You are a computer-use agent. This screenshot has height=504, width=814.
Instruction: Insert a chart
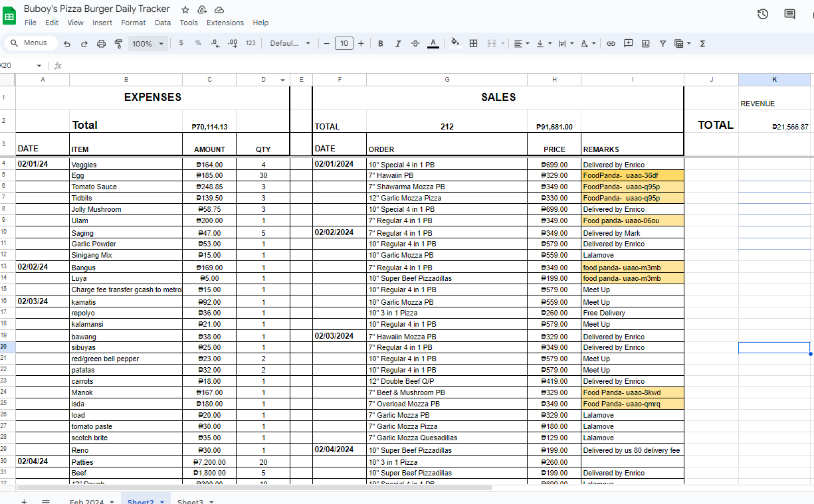click(645, 44)
